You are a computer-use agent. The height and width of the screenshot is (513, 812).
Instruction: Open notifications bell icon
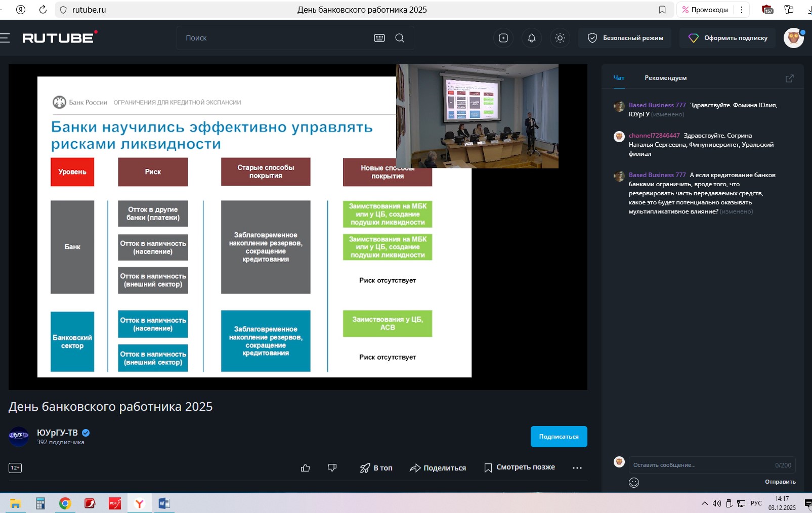click(531, 38)
